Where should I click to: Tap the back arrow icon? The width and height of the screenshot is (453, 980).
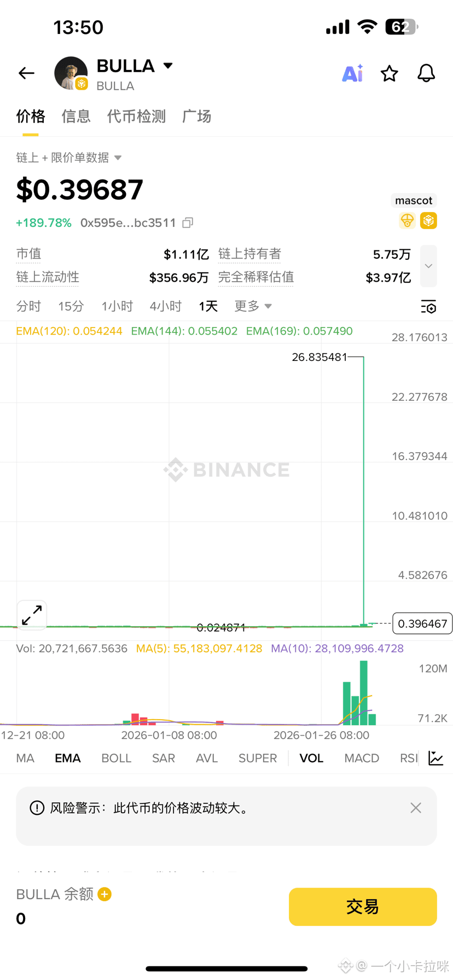tap(26, 73)
